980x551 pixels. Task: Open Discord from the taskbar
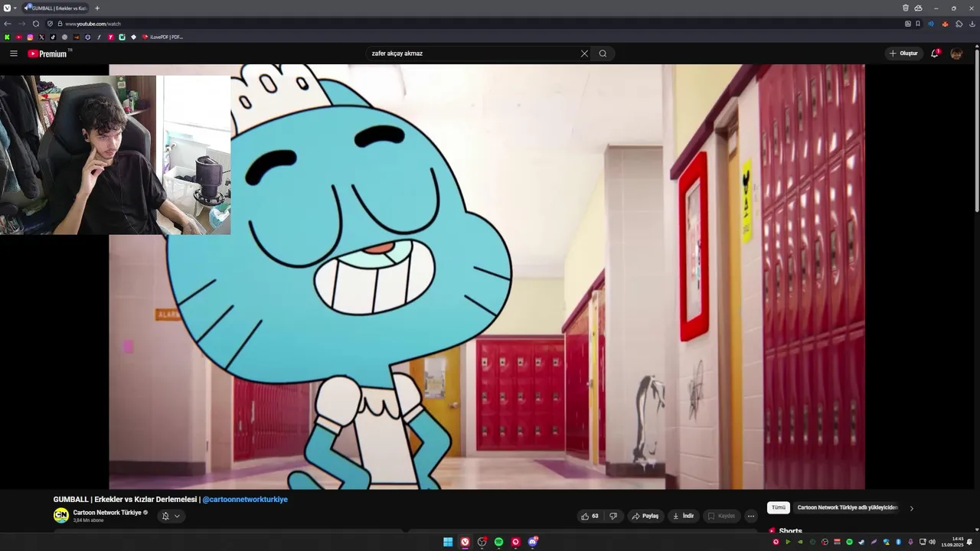532,542
